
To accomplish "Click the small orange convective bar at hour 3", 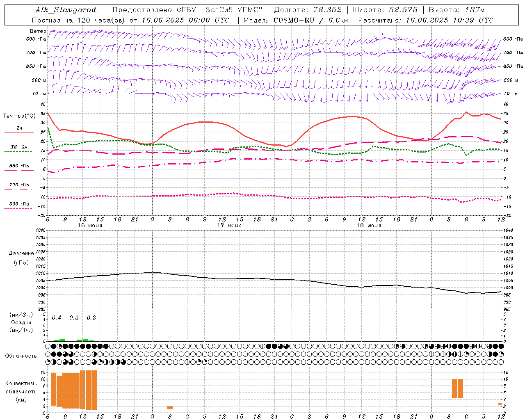I will 169,407.
